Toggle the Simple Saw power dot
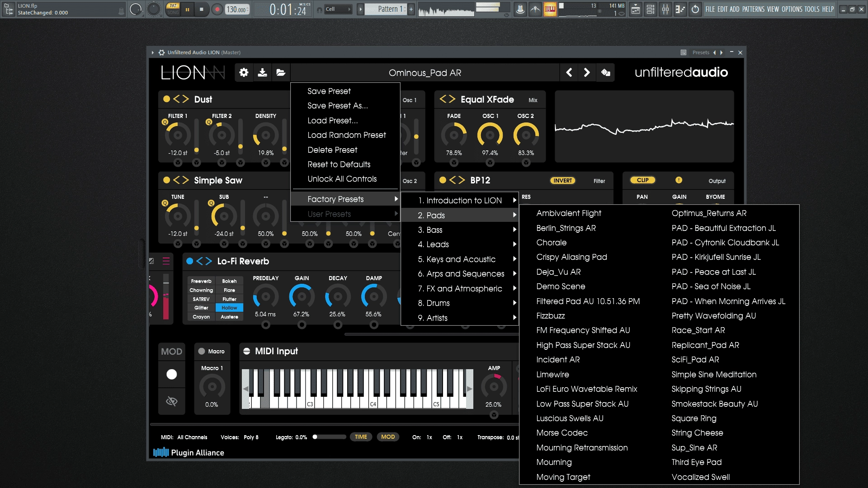This screenshot has height=488, width=868. click(x=166, y=180)
